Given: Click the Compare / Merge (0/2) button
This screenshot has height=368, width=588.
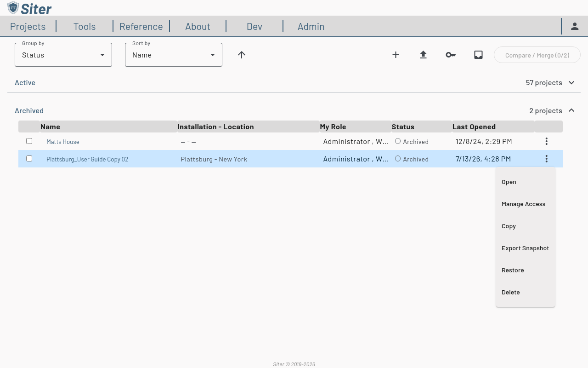Looking at the screenshot, I should [x=537, y=55].
